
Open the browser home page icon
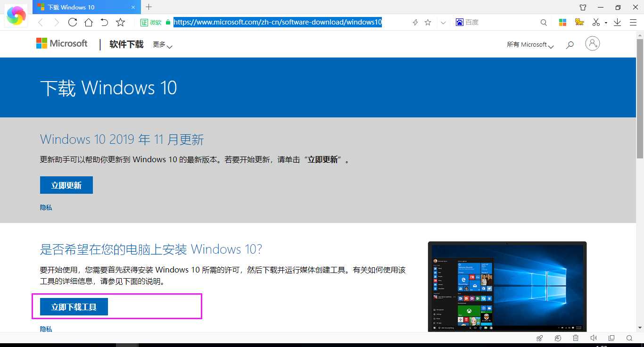(x=88, y=22)
